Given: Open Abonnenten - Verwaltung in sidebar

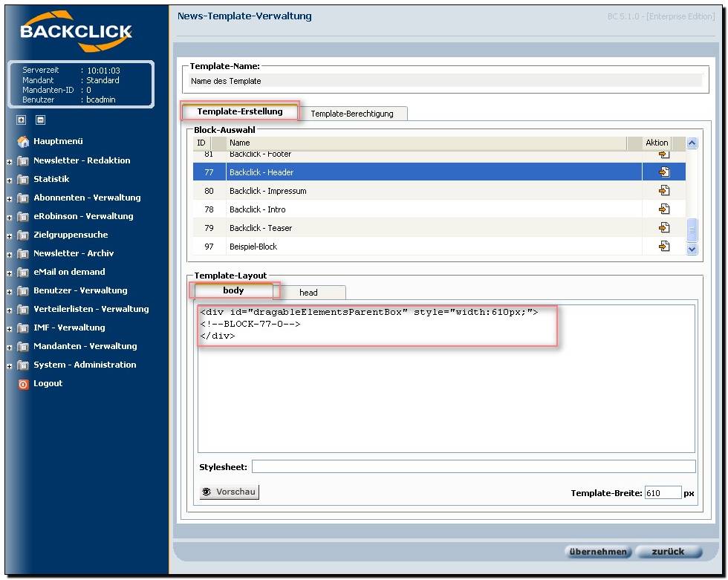Looking at the screenshot, I should 86,198.
